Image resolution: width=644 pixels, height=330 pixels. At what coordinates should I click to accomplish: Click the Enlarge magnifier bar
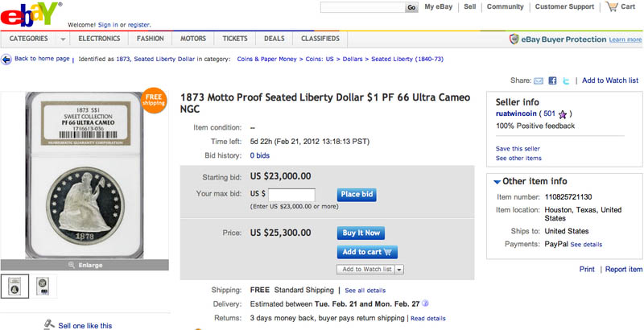[85, 265]
